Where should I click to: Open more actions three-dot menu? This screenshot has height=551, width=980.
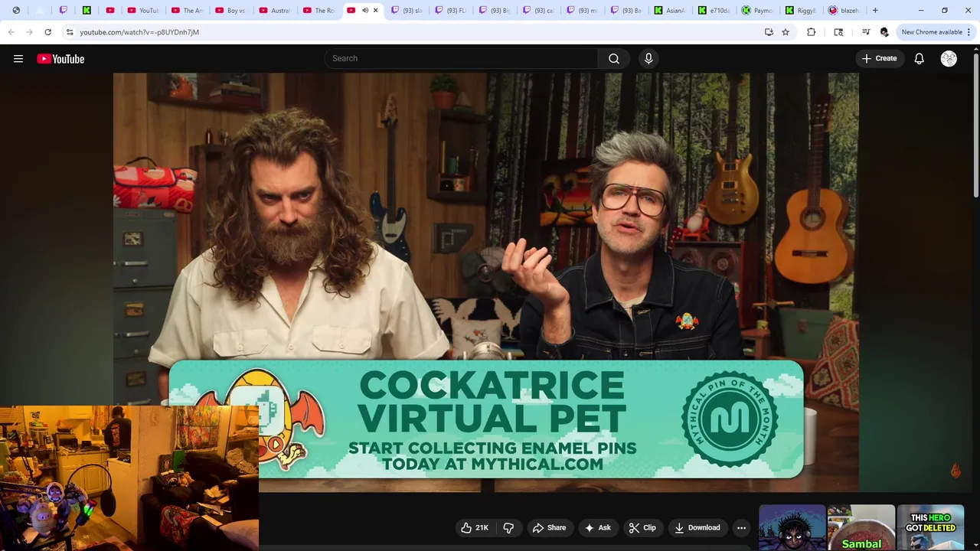coord(741,527)
